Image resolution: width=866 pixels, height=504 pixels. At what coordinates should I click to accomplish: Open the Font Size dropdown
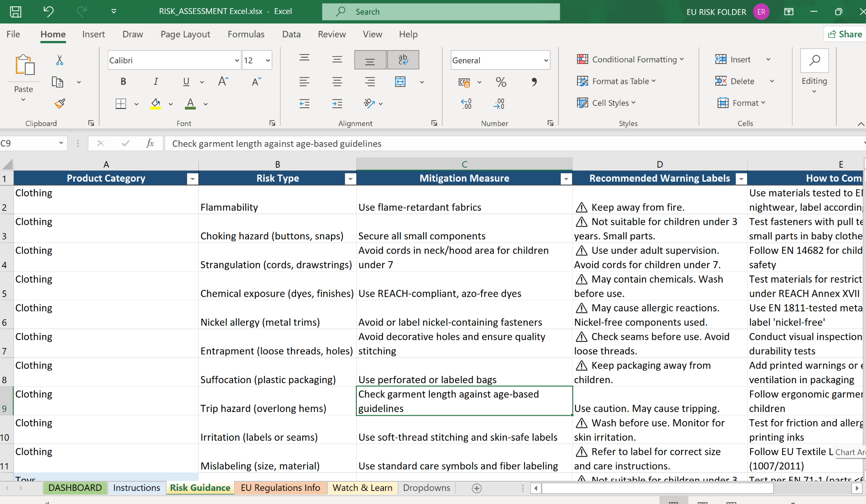click(268, 60)
